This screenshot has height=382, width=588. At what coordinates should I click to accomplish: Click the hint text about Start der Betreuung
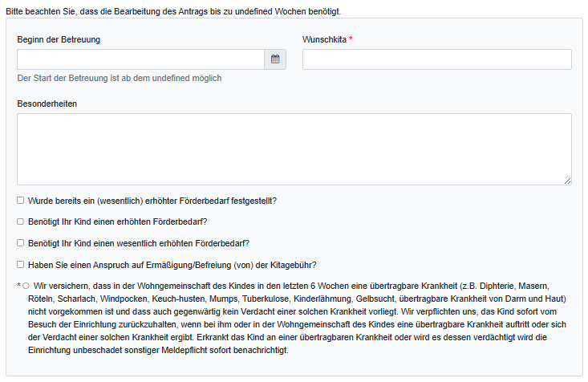pos(120,78)
